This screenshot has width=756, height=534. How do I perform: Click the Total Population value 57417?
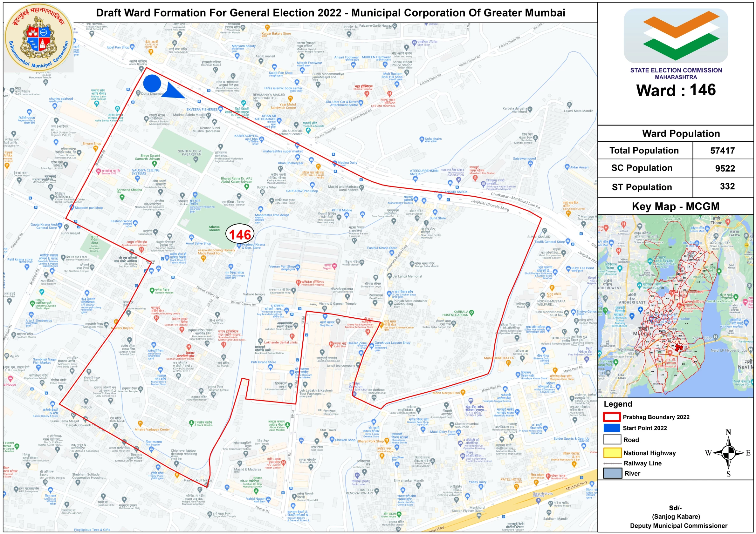tap(722, 151)
